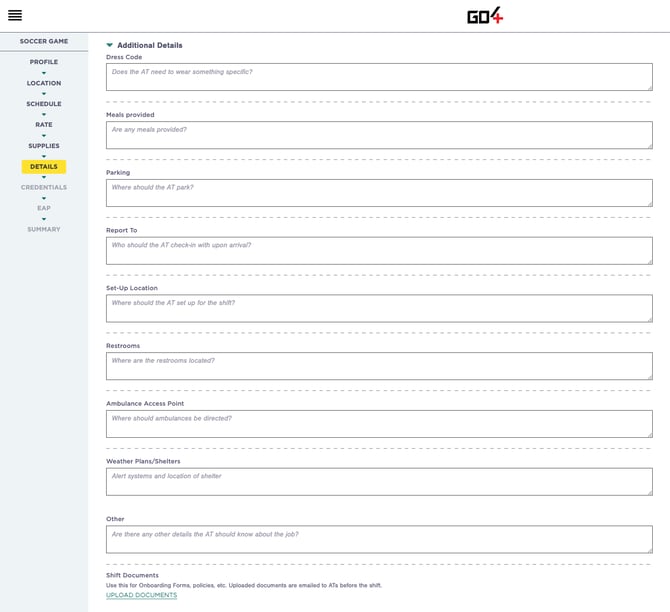670x612 pixels.
Task: Open the Rate step
Action: [44, 124]
